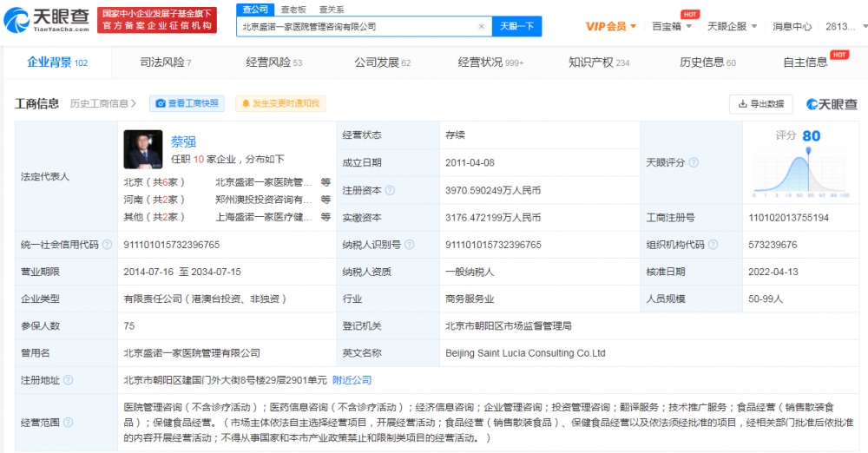Click the 曾用名 value 北京盛诺一家医院管理有限公司

(x=192, y=353)
